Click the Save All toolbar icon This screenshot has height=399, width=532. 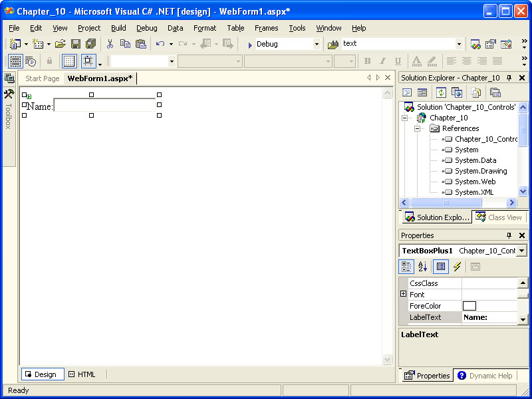click(x=90, y=44)
